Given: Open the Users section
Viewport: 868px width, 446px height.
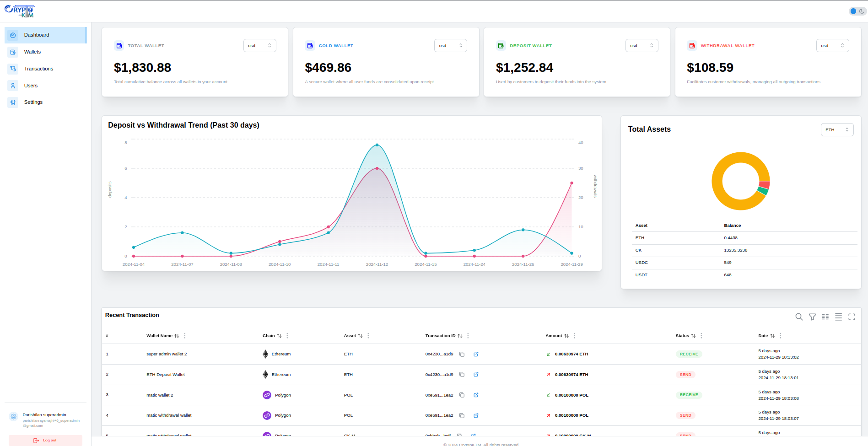Looking at the screenshot, I should (x=31, y=86).
